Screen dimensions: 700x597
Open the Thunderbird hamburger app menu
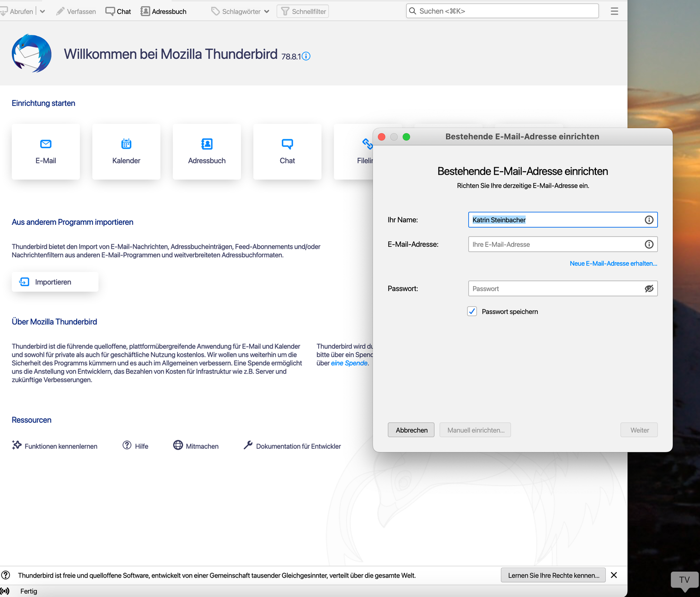[614, 11]
